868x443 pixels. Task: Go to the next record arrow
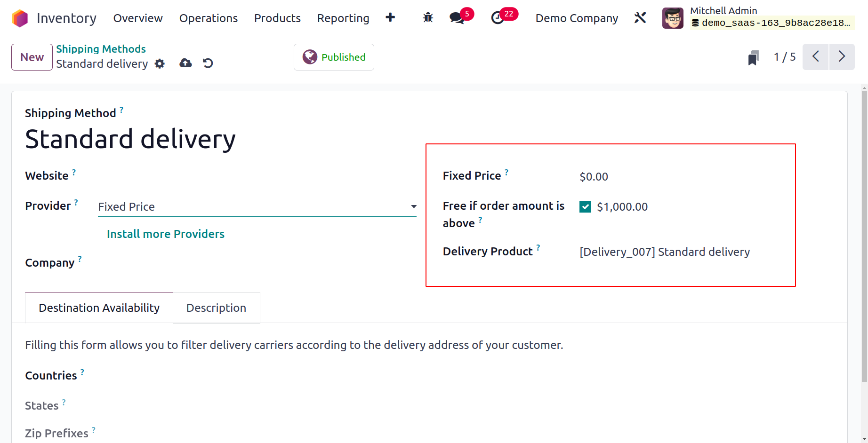842,57
